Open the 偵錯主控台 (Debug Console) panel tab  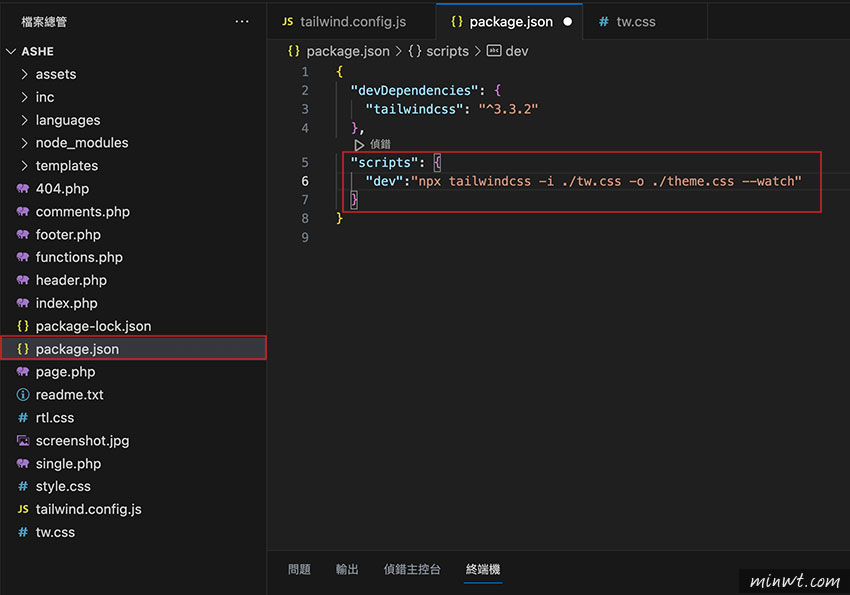(x=412, y=570)
